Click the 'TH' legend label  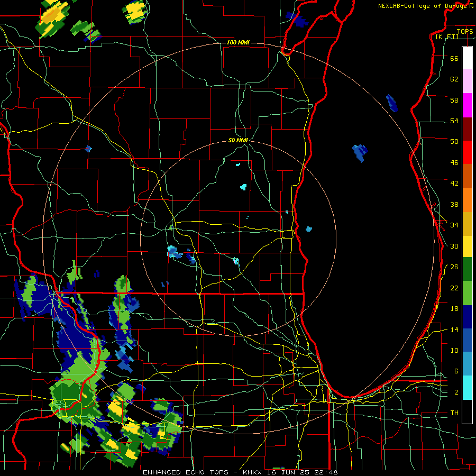[x=454, y=413]
